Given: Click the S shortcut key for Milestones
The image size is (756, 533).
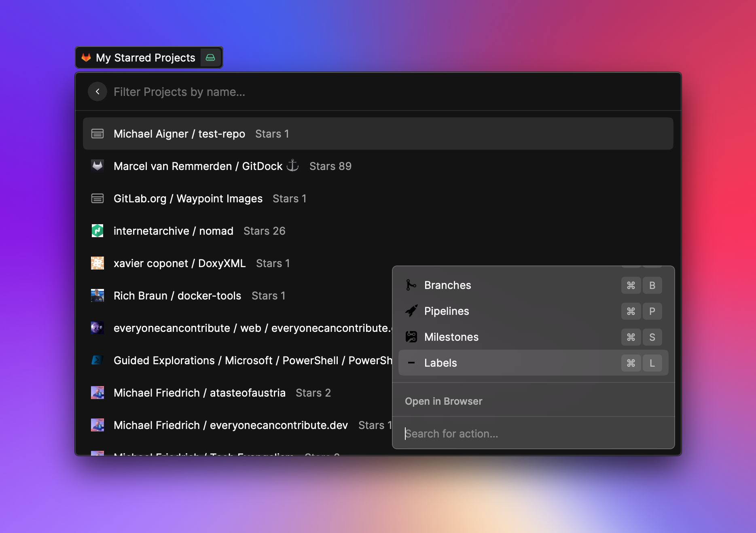Looking at the screenshot, I should tap(652, 337).
